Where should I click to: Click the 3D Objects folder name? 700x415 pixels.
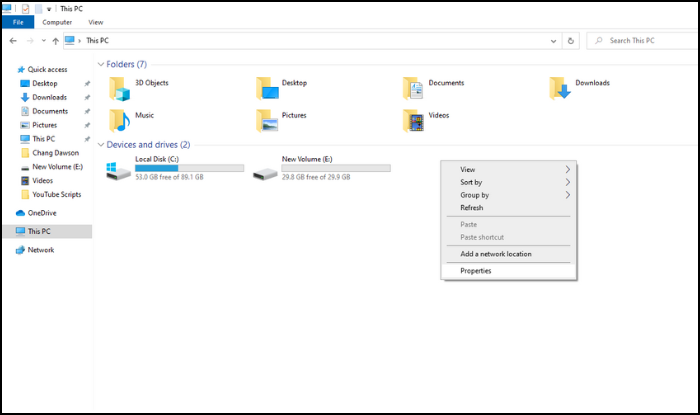coord(152,83)
